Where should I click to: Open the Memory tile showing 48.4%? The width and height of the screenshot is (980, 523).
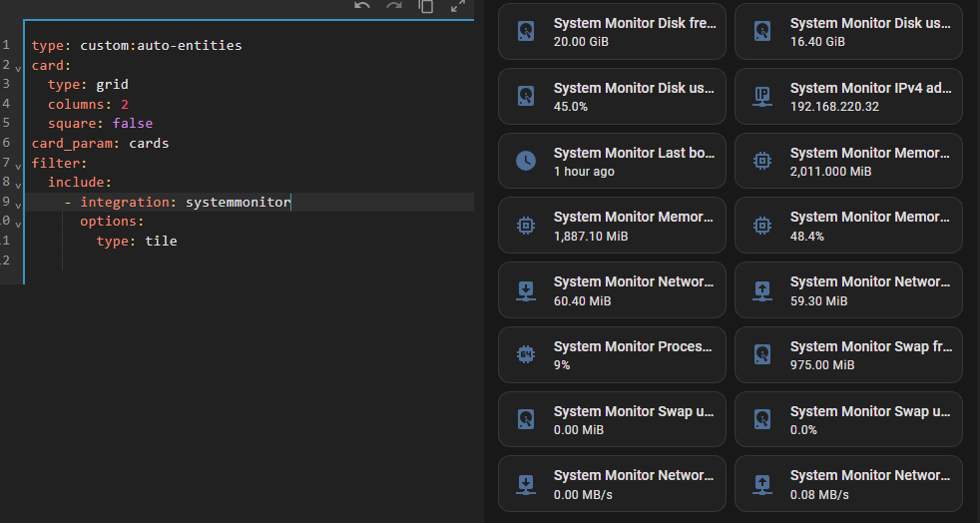848,226
